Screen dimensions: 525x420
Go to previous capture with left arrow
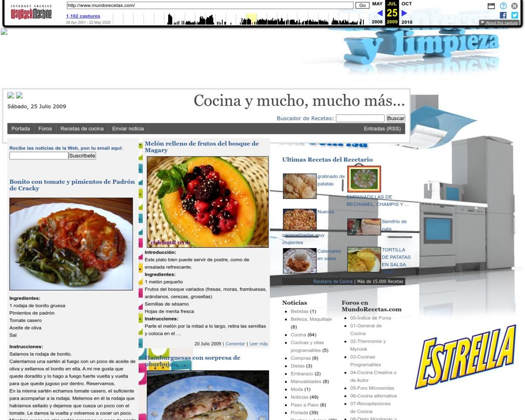(x=379, y=13)
